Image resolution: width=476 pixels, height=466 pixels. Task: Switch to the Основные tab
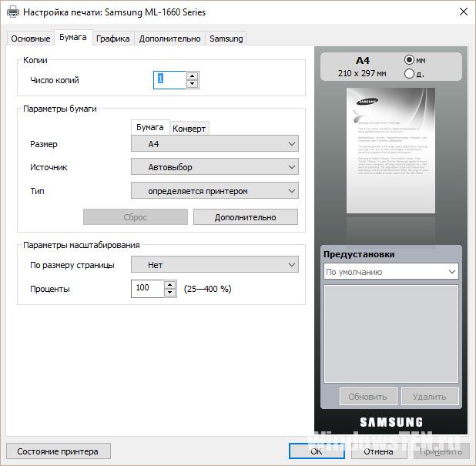tap(30, 39)
